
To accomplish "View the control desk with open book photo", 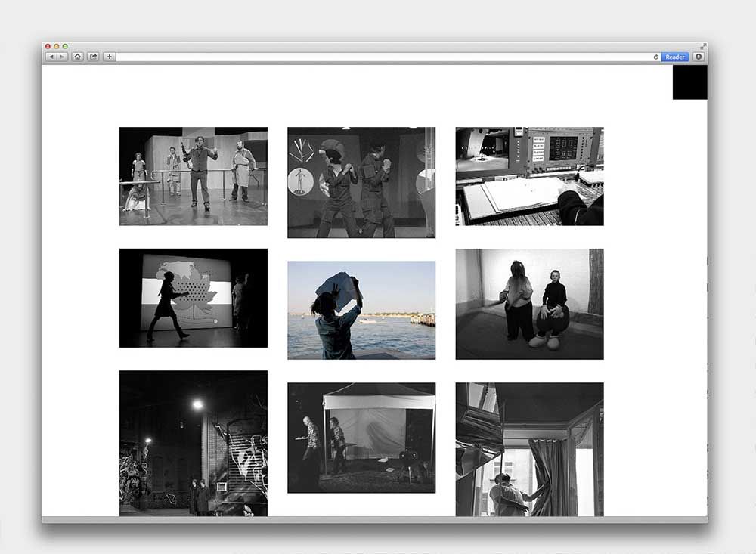I will 529,176.
